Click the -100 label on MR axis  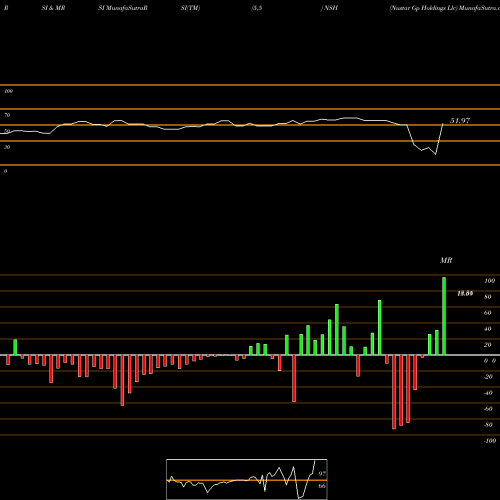(x=490, y=441)
